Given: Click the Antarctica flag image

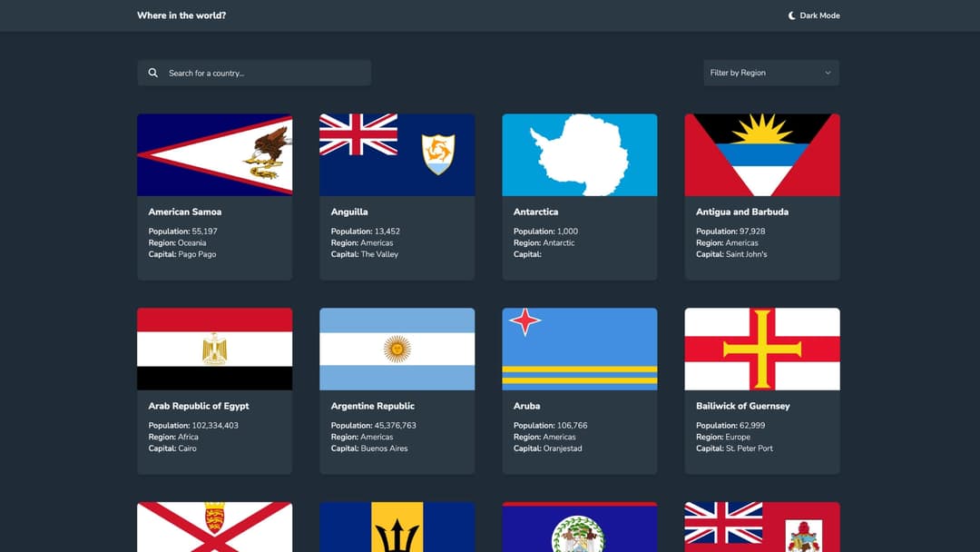Looking at the screenshot, I should point(579,154).
